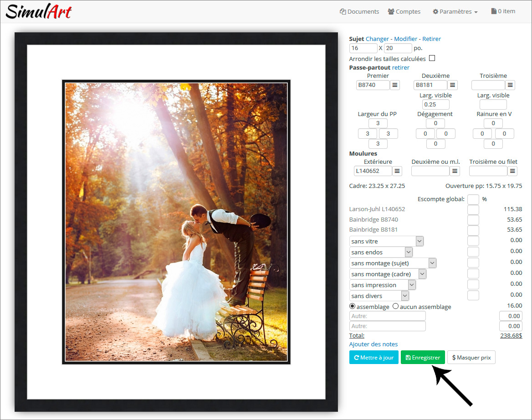Open the sans divers dropdown
This screenshot has height=420, width=532.
tap(379, 296)
